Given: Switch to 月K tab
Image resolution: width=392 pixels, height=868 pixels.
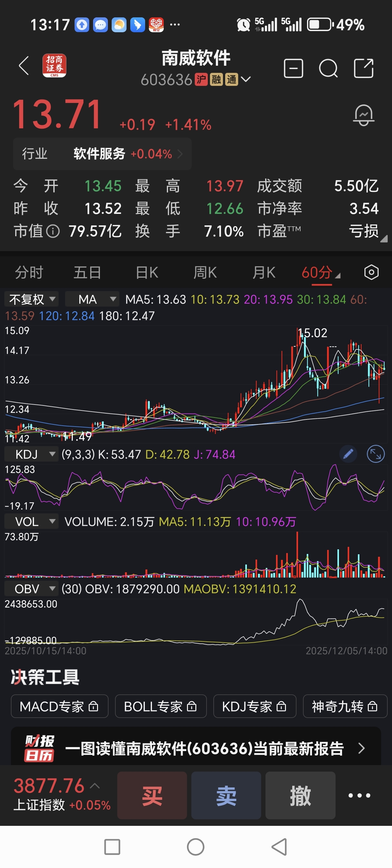Looking at the screenshot, I should pyautogui.click(x=264, y=272).
